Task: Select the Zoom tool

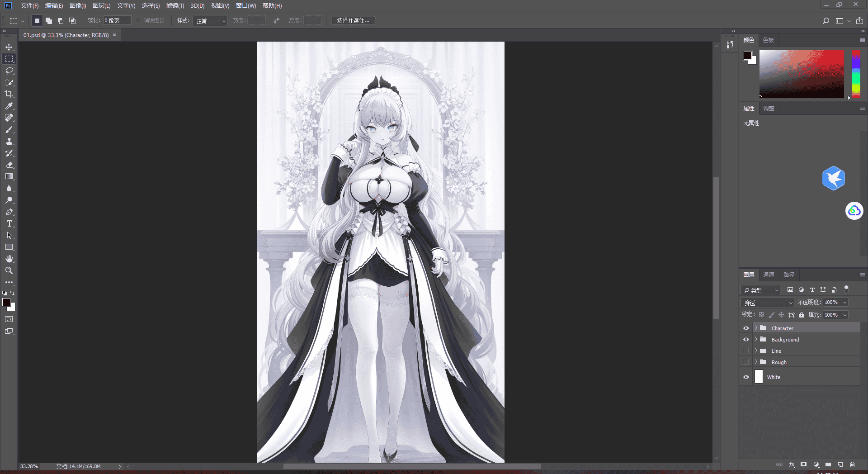Action: [9, 270]
